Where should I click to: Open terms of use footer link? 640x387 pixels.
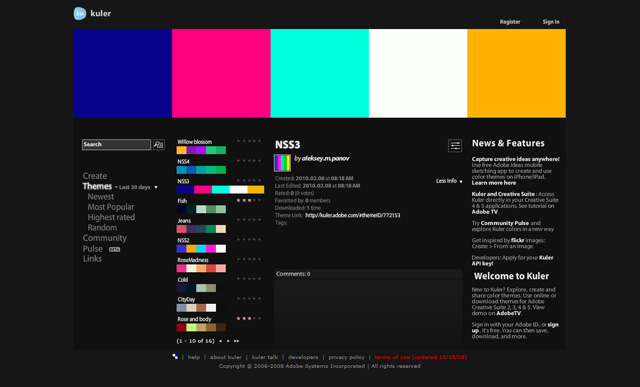(421, 357)
